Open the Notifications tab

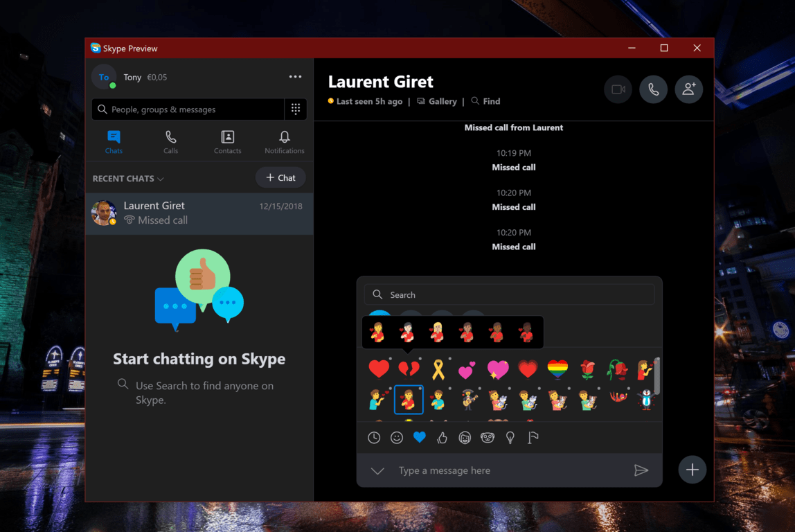[x=284, y=142]
